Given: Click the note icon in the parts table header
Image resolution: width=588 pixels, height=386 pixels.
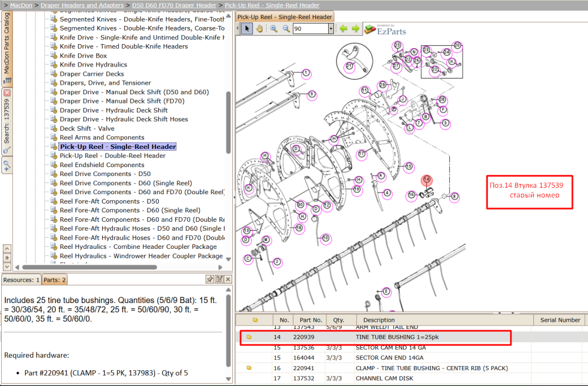Looking at the screenshot, I should click(255, 320).
